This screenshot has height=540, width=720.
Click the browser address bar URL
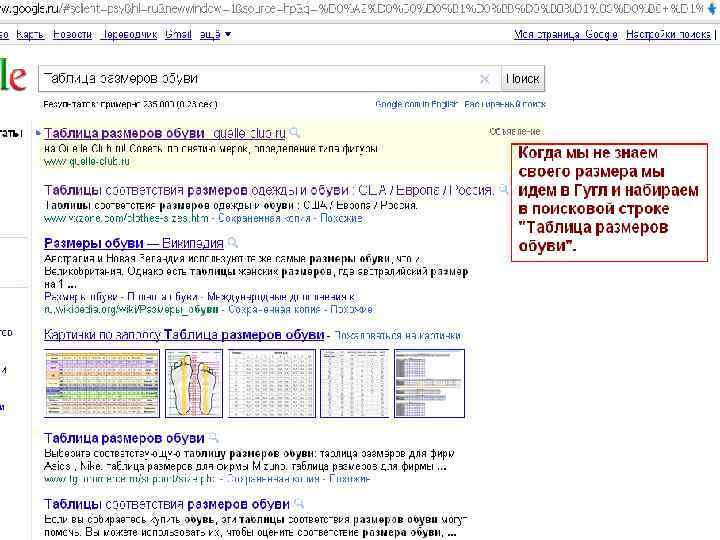coord(351,8)
